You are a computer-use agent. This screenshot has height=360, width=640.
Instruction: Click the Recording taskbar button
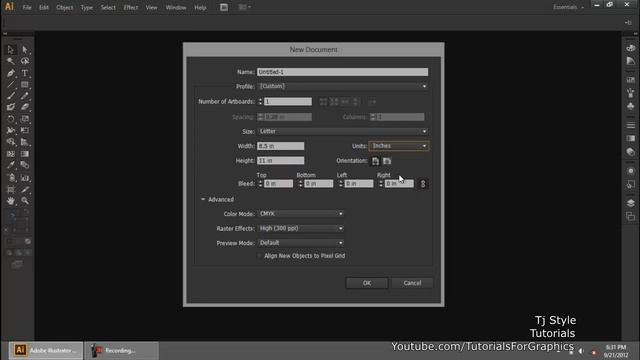(121, 351)
